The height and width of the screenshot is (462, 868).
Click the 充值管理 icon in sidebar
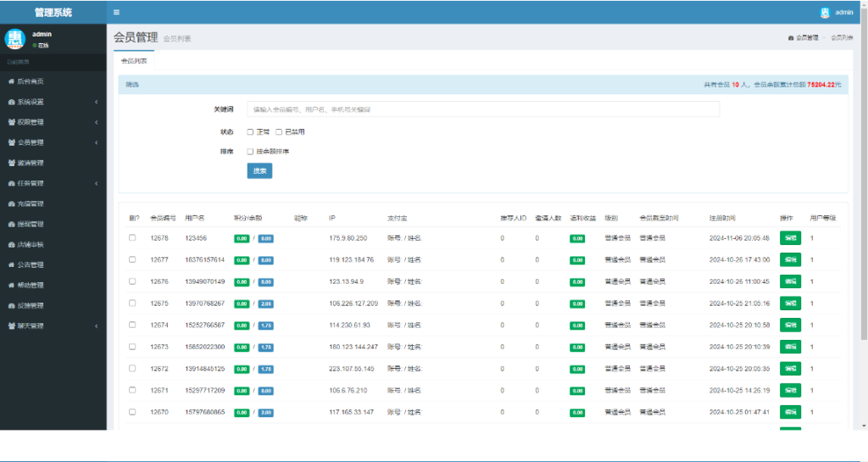(11, 203)
